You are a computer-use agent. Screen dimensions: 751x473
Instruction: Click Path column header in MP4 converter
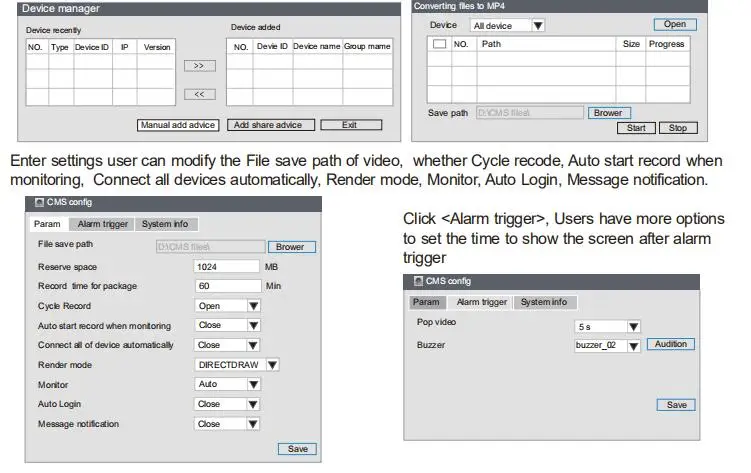coord(491,44)
